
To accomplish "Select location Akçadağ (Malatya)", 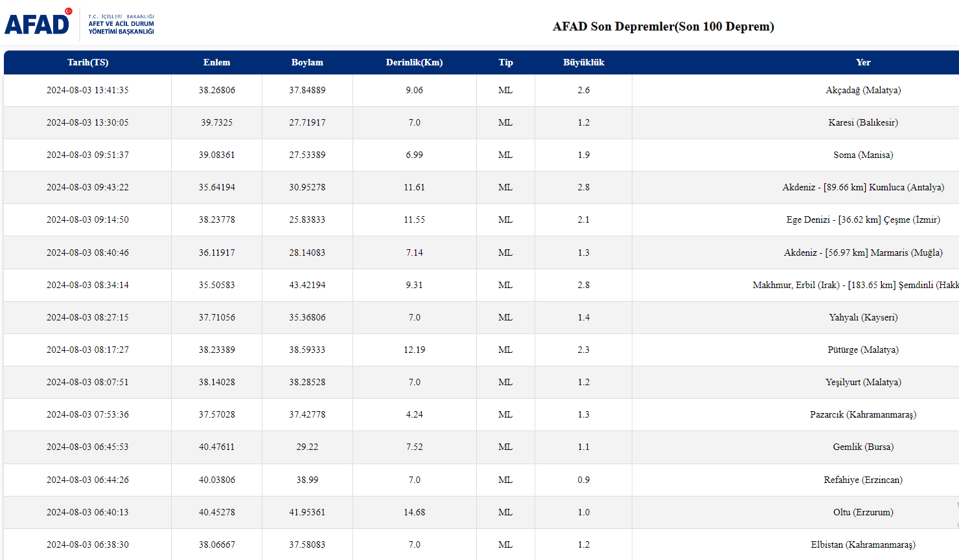I will pos(863,90).
